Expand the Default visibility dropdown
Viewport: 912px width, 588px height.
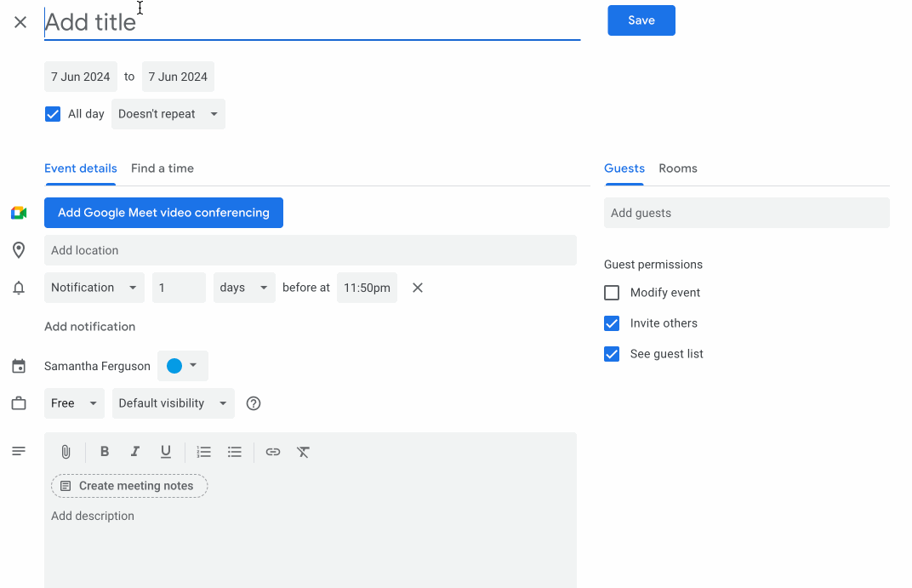point(173,403)
